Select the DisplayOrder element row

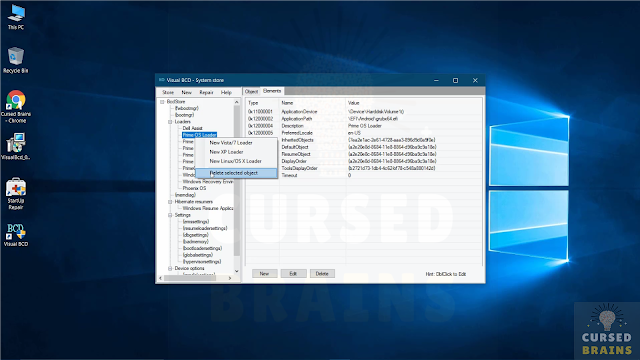(364, 161)
